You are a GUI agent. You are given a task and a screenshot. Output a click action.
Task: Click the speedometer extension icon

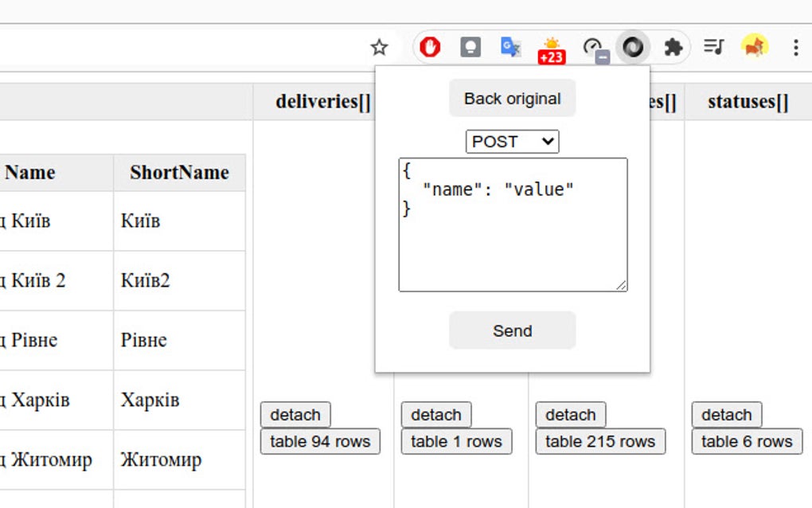click(595, 50)
